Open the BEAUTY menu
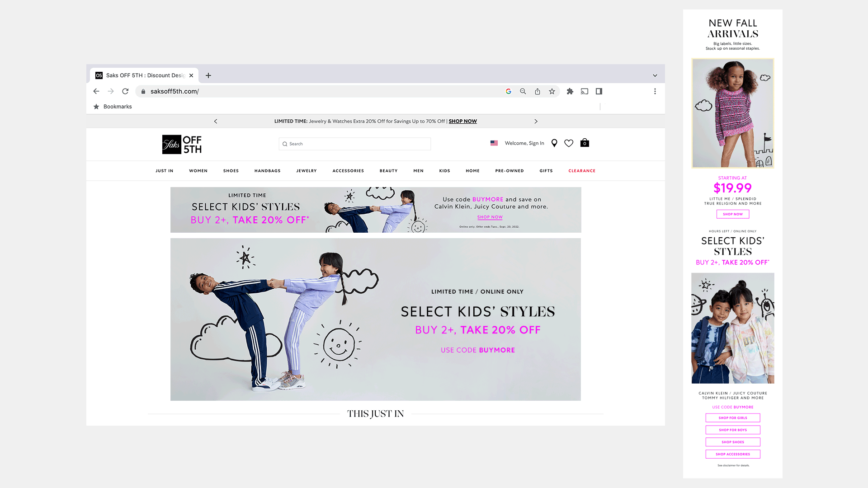The width and height of the screenshot is (868, 488). coord(389,171)
